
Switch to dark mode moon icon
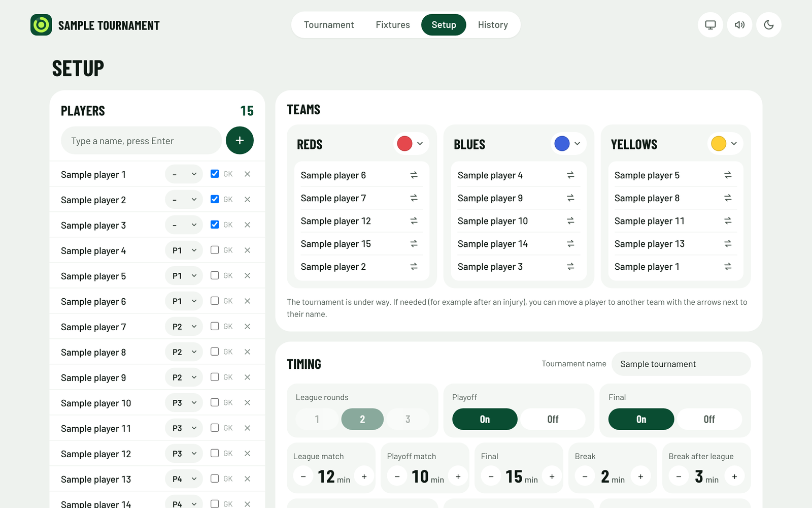pos(769,25)
